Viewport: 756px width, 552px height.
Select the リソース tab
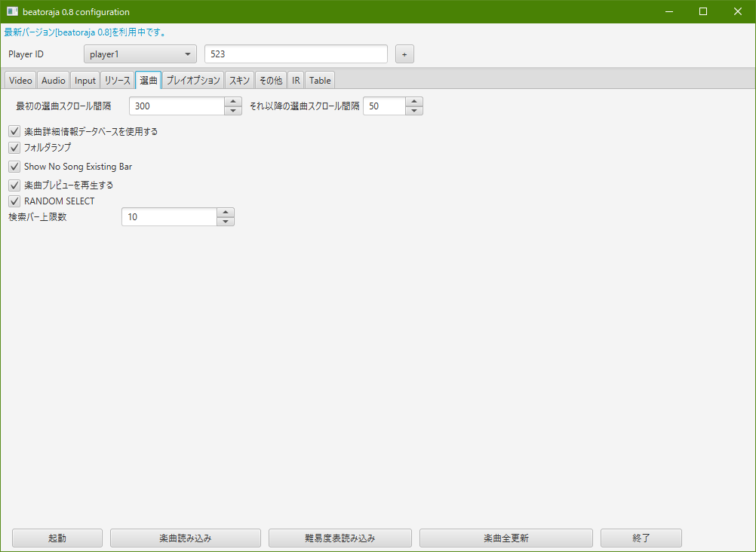117,81
